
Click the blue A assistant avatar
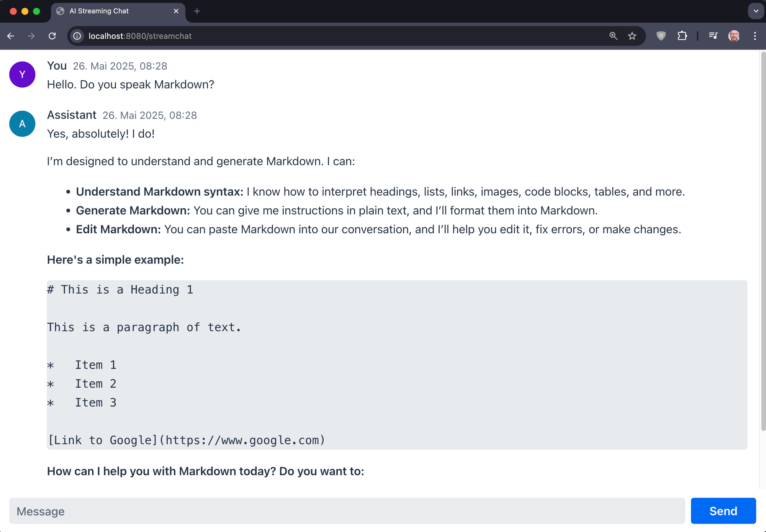[22, 124]
